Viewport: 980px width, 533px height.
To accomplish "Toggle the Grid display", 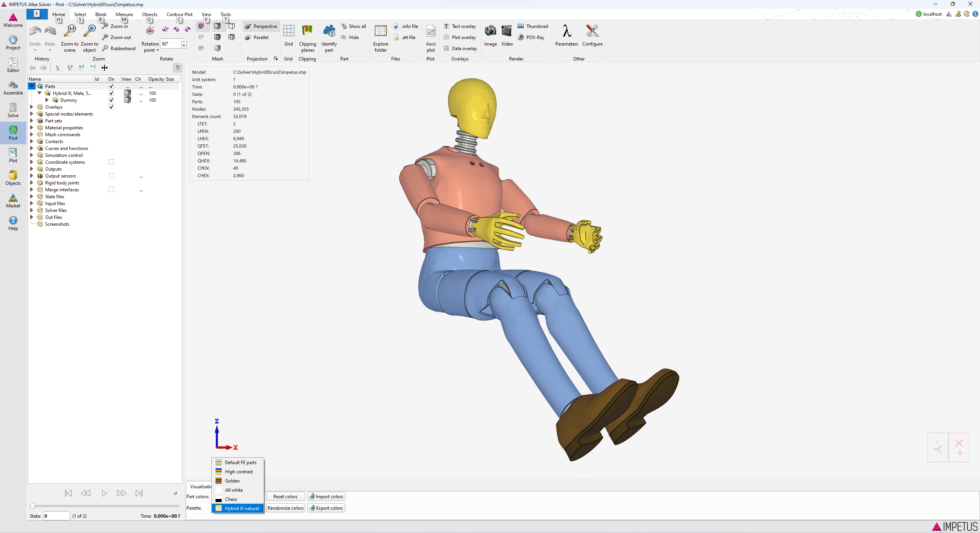I will point(289,36).
